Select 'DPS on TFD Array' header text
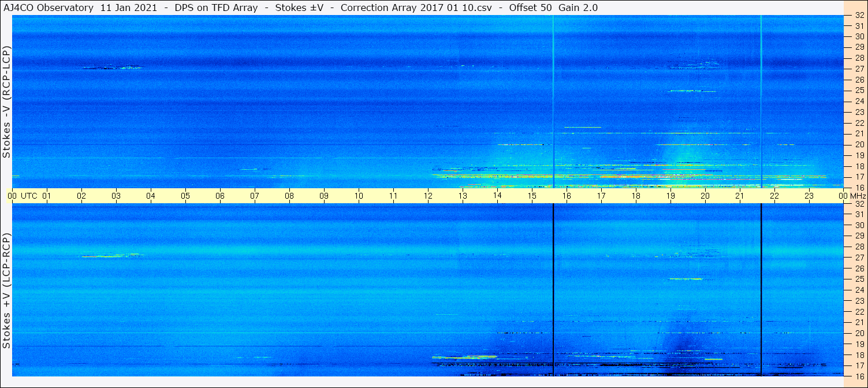This screenshot has height=388, width=868. [216, 8]
